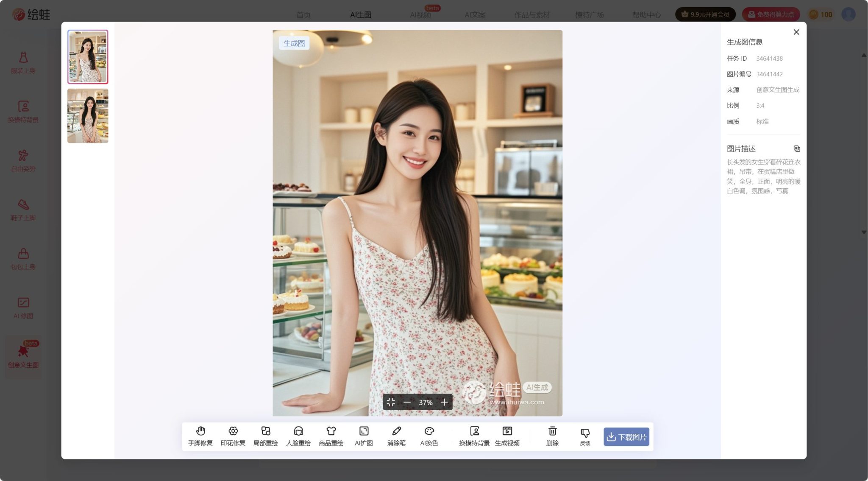Copy the 图片描述 description text
This screenshot has height=481, width=868.
797,148
